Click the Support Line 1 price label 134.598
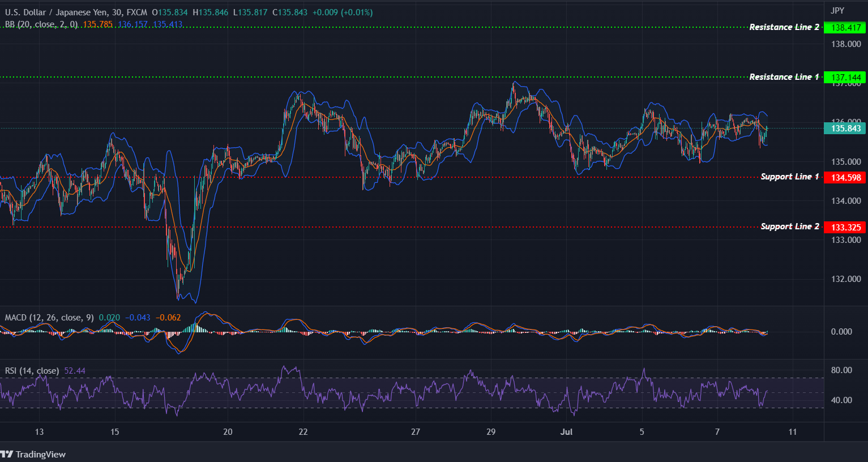This screenshot has height=462, width=868. pyautogui.click(x=845, y=177)
